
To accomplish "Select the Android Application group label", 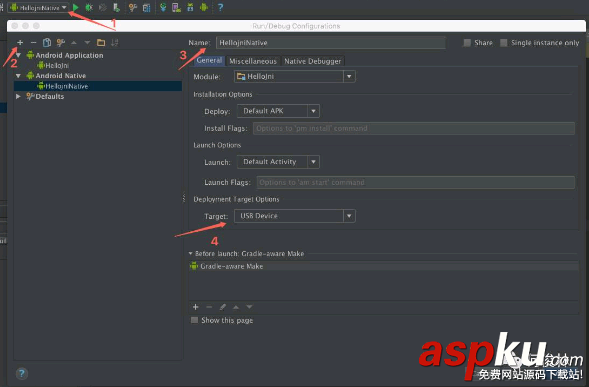I will click(x=69, y=55).
